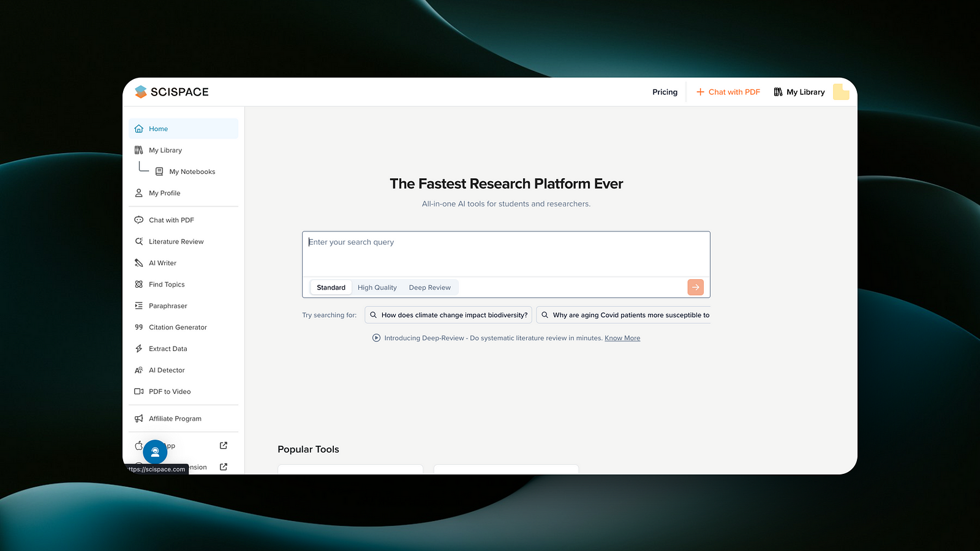980x551 pixels.
Task: Select the Standard search mode
Action: coord(331,287)
